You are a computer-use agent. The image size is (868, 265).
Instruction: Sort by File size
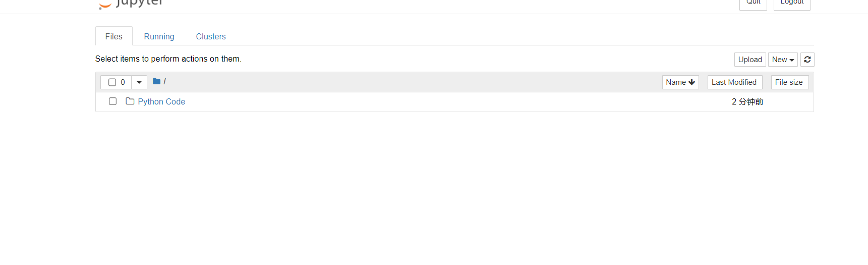[x=789, y=82]
